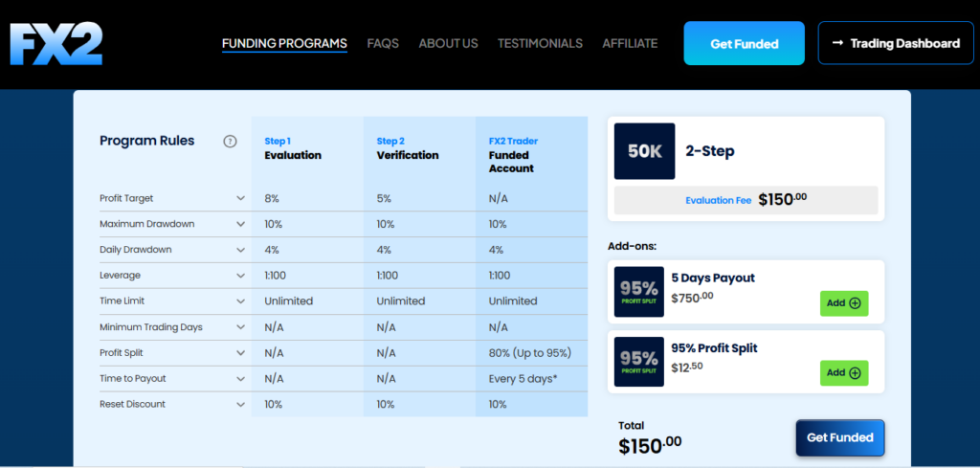Screen dimensions: 980x468
Task: Open the AFFILIATE nav link
Action: click(x=630, y=44)
